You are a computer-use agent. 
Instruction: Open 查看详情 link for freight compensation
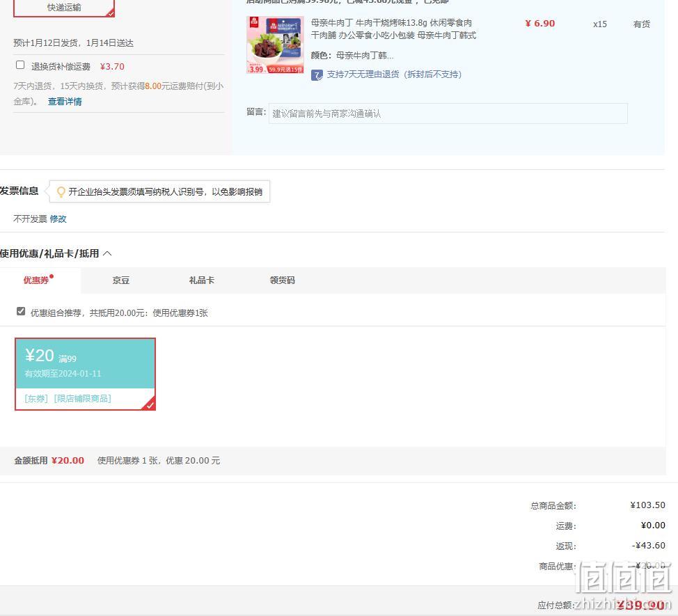pos(65,102)
